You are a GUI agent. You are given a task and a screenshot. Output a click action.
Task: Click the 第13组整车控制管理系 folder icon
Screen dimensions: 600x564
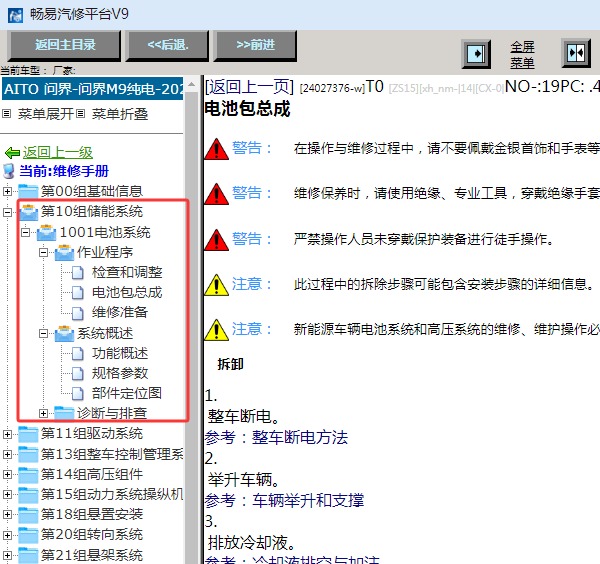coord(28,454)
